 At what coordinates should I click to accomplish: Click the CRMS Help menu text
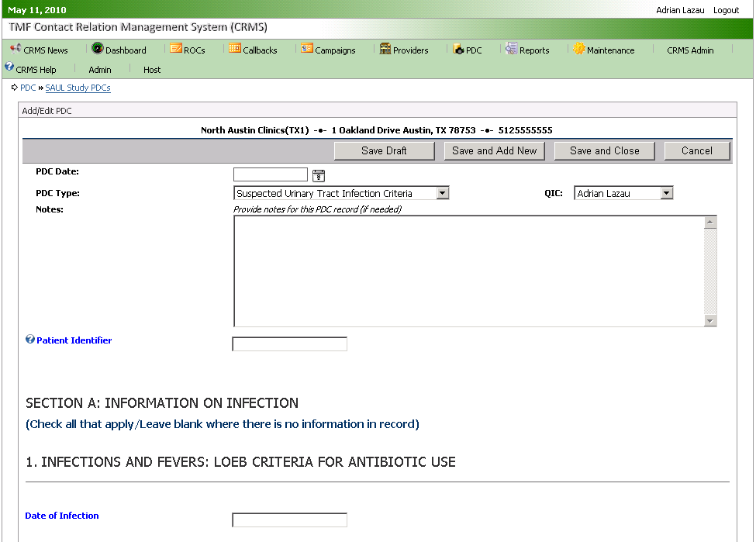coord(36,70)
